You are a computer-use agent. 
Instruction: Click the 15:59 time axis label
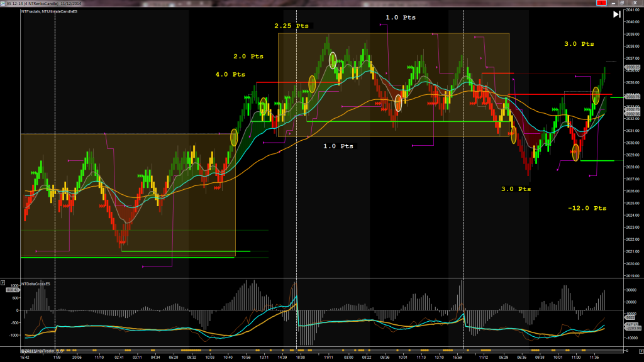coord(457,358)
